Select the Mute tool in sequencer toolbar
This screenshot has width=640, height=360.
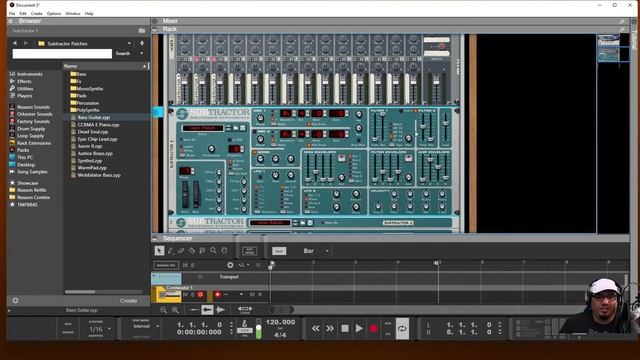point(202,251)
